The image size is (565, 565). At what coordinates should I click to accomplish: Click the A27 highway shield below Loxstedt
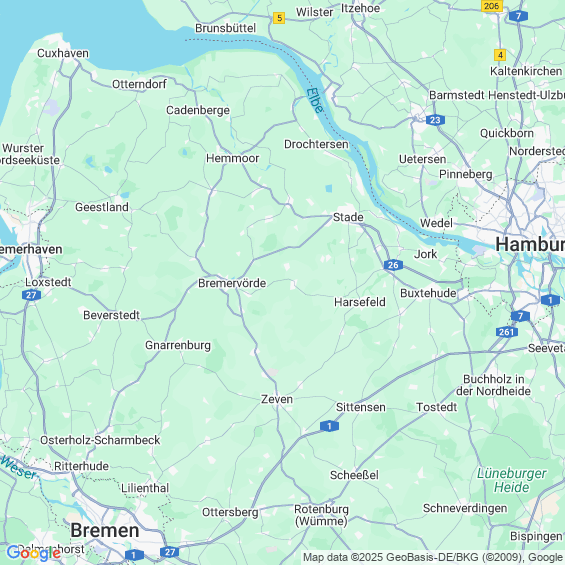(x=31, y=295)
